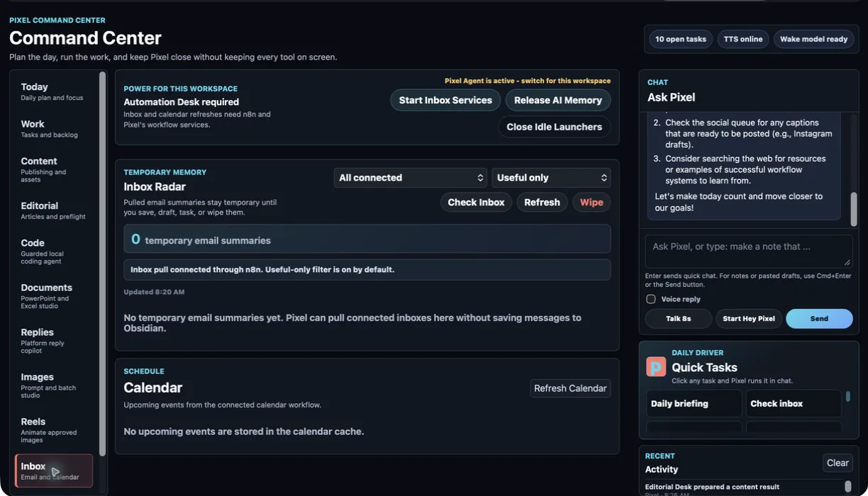
Task: Open the All connected dropdown
Action: coord(411,178)
